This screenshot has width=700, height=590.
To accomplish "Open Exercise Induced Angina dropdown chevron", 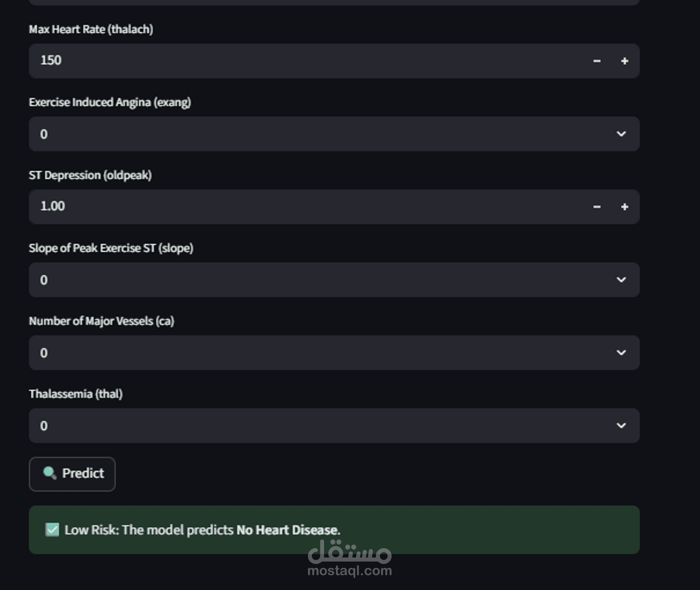I will point(621,134).
